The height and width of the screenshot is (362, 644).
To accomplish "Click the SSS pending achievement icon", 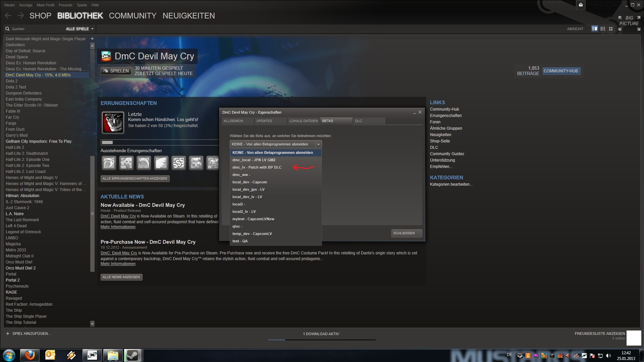I will click(x=178, y=163).
